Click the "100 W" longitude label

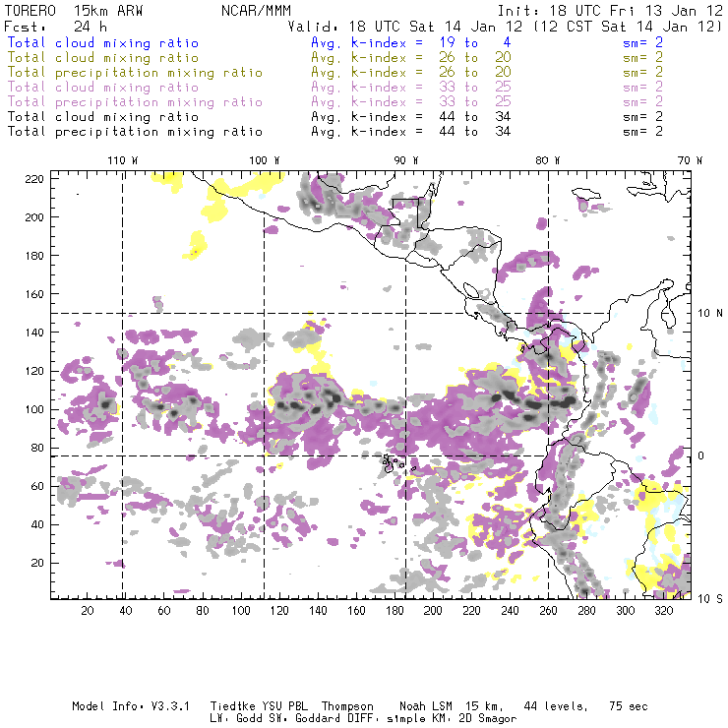click(265, 160)
